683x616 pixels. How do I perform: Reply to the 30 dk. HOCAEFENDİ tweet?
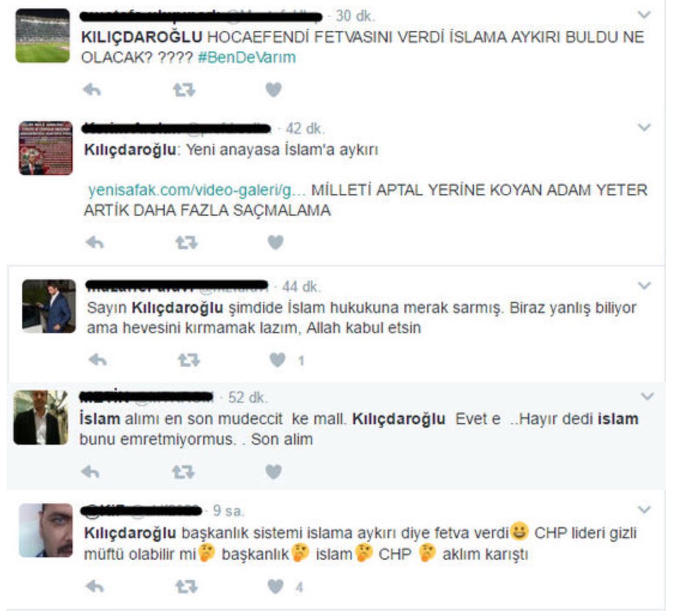click(x=92, y=90)
